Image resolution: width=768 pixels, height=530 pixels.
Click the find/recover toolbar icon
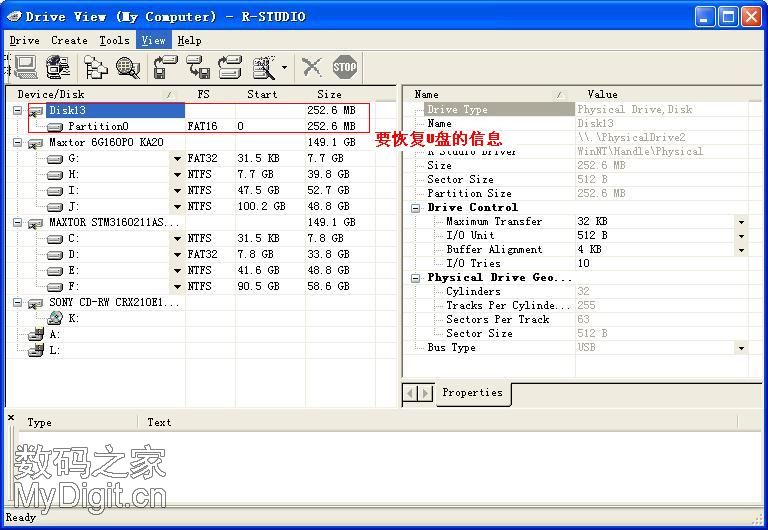pyautogui.click(x=264, y=67)
